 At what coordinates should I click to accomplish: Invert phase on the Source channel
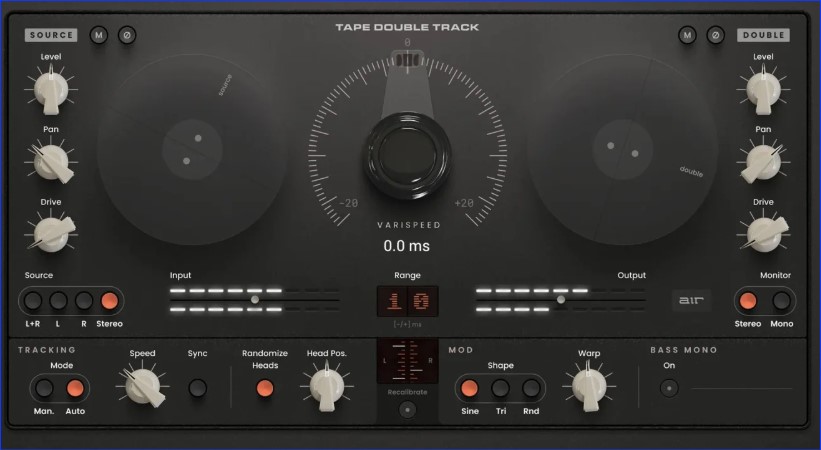pos(127,35)
